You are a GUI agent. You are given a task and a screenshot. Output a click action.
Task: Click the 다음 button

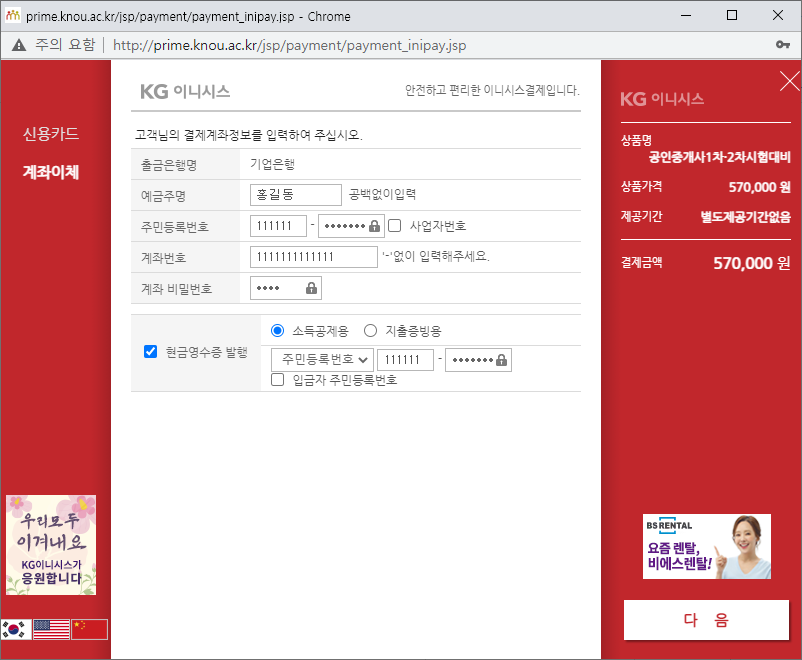point(706,620)
